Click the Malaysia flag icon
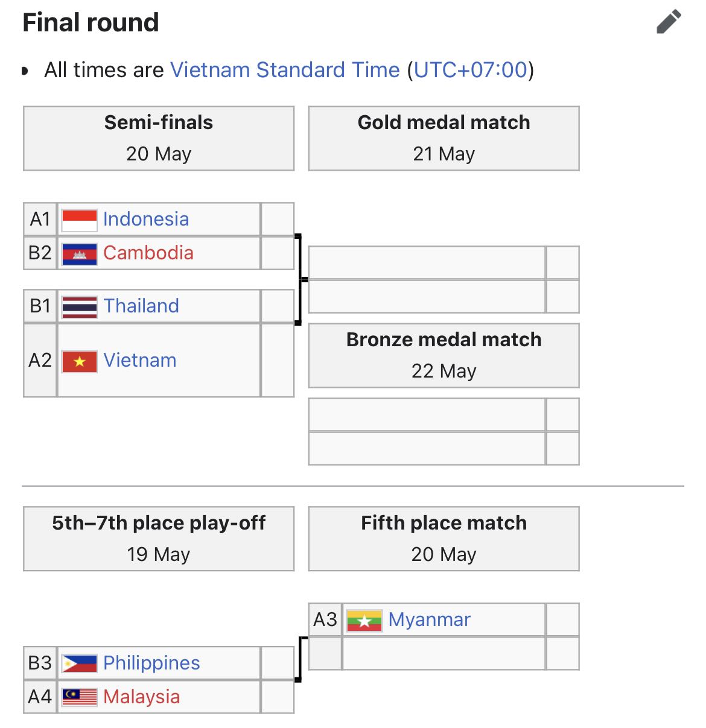706x728 pixels. click(79, 697)
